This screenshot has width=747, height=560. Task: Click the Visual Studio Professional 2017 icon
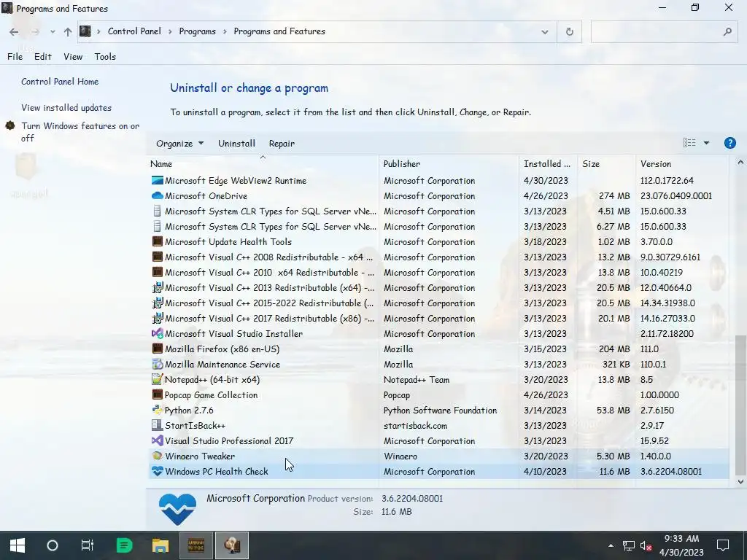(158, 440)
